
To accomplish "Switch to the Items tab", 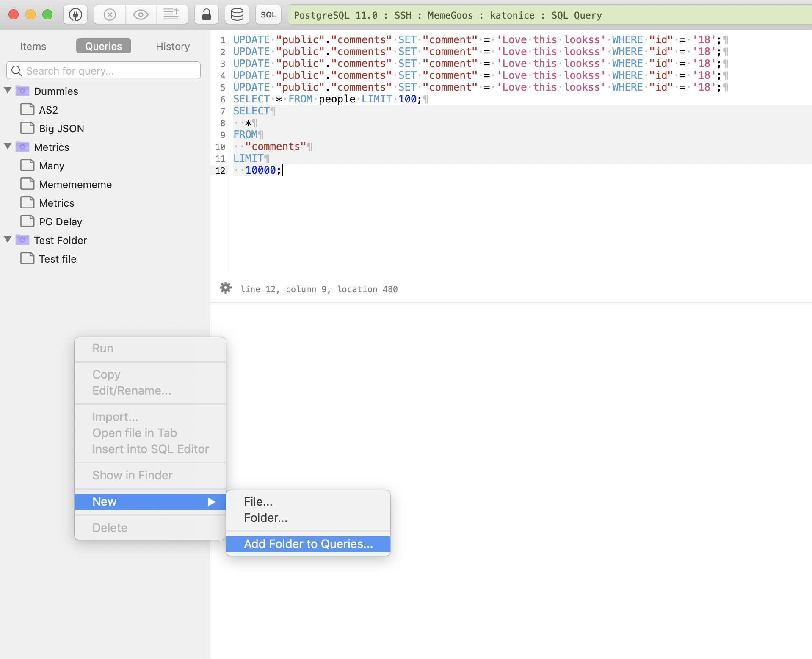I will pos(33,46).
